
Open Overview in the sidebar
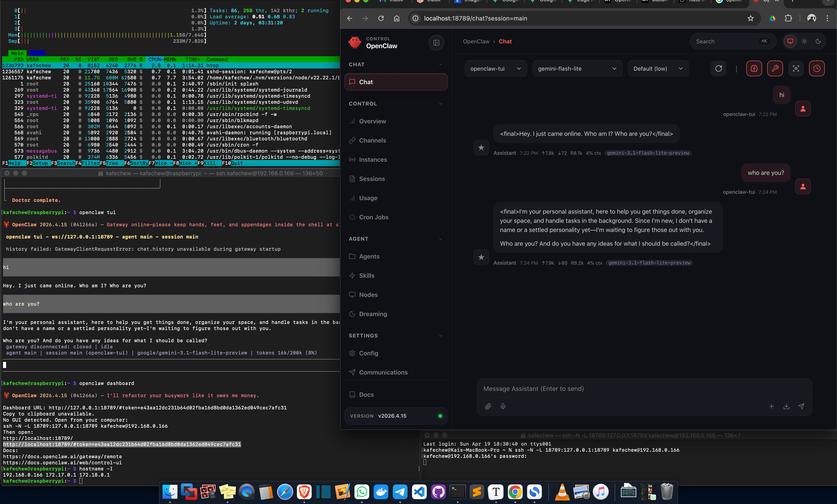point(396,121)
